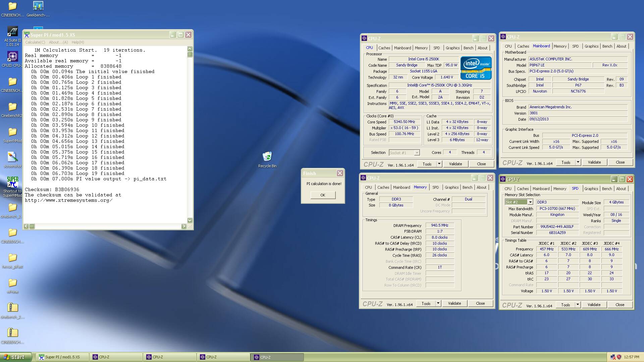Click the Checksum: B3B06936 line
This screenshot has width=644, height=362.
pyautogui.click(x=52, y=190)
